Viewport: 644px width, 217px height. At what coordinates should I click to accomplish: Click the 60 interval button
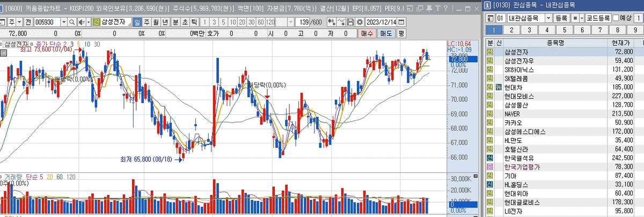click(x=260, y=22)
